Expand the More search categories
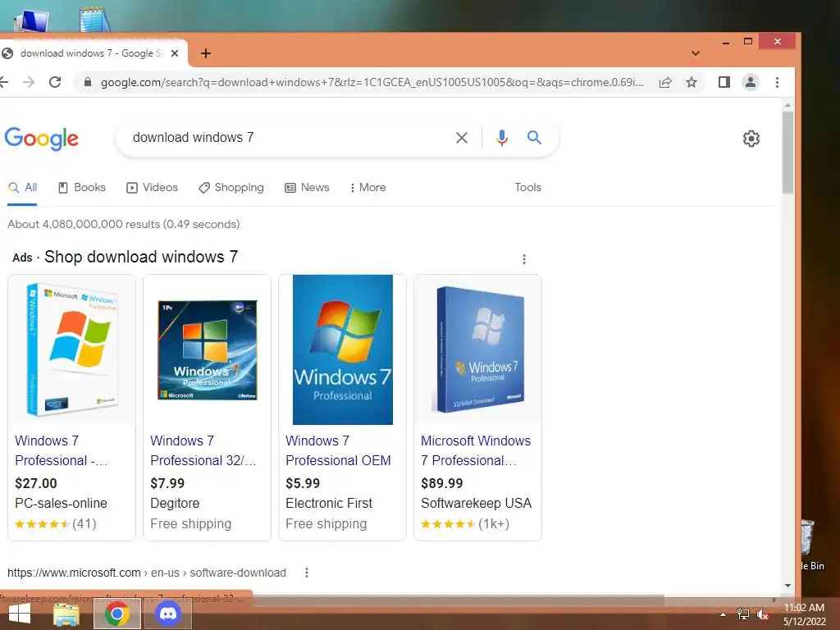840x630 pixels. (367, 188)
